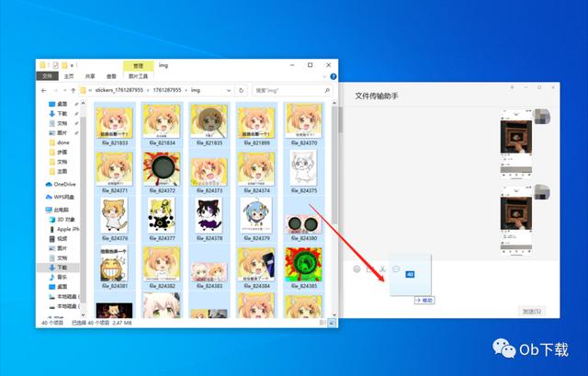Select blue-haired thumbnail file_824379

256,215
